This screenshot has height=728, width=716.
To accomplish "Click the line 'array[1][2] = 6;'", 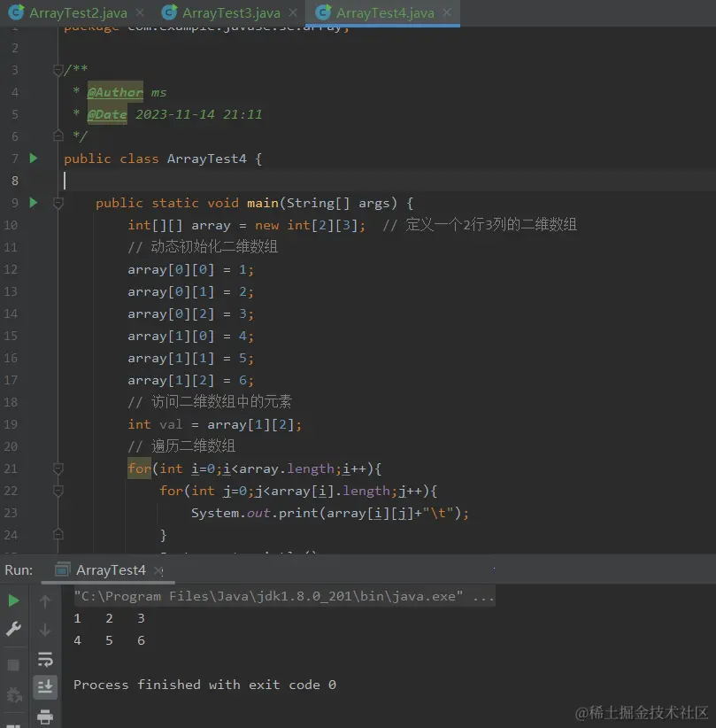I will pyautogui.click(x=190, y=380).
